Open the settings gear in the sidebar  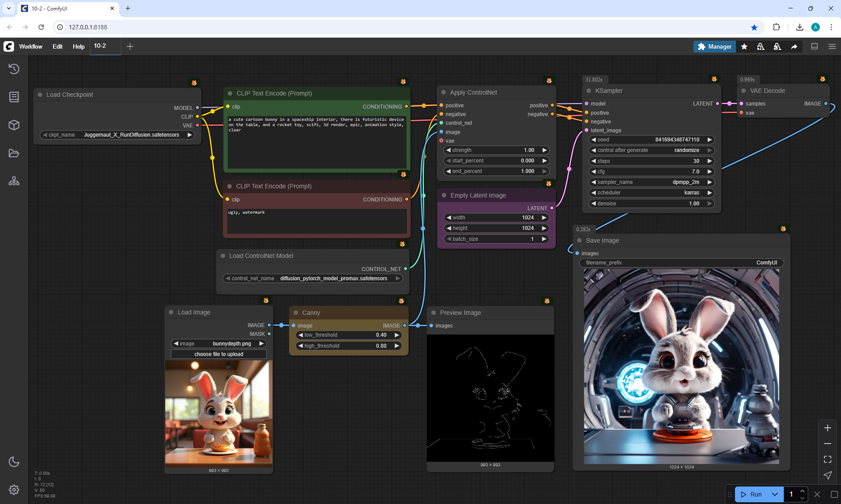point(14,490)
